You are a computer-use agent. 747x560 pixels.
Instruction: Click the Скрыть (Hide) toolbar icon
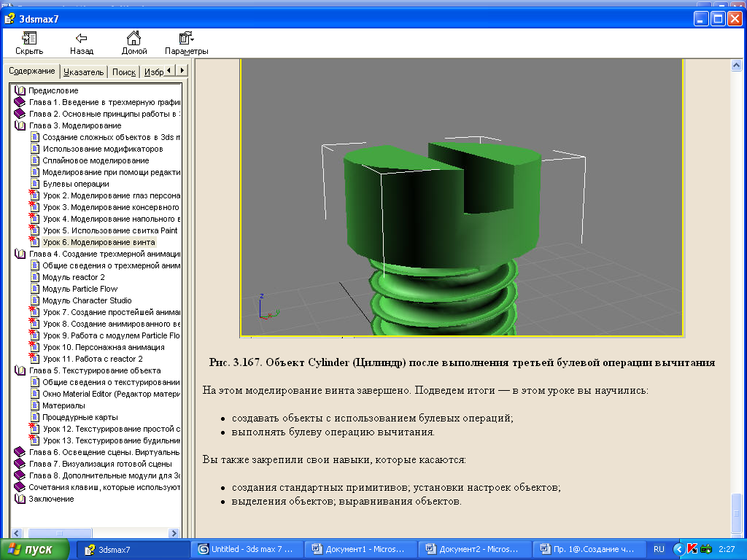29,38
